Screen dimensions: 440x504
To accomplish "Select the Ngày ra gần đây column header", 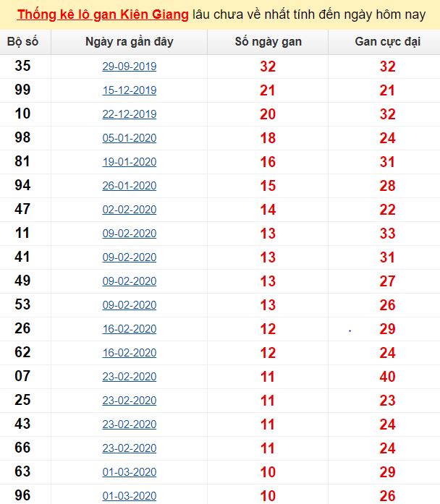I will [130, 42].
